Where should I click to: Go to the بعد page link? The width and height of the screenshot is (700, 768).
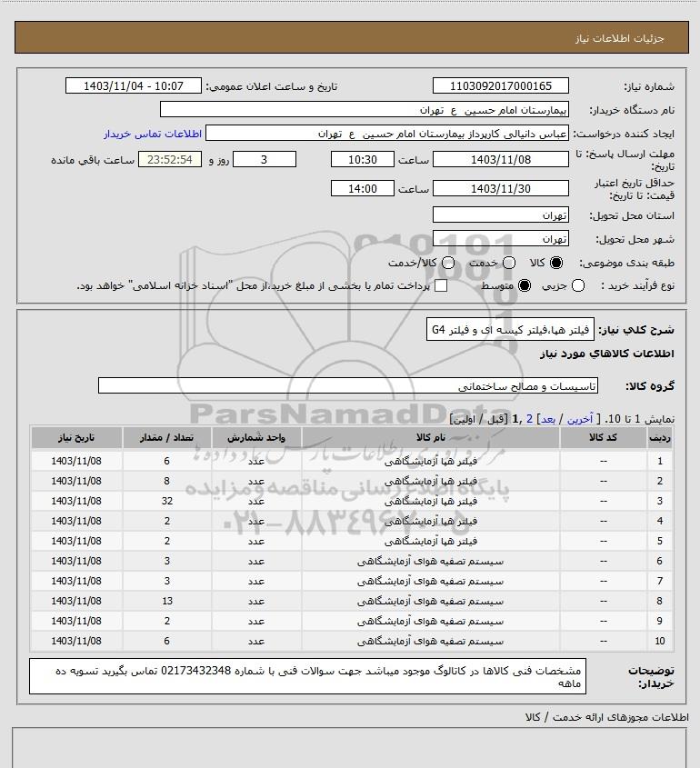coord(547,419)
